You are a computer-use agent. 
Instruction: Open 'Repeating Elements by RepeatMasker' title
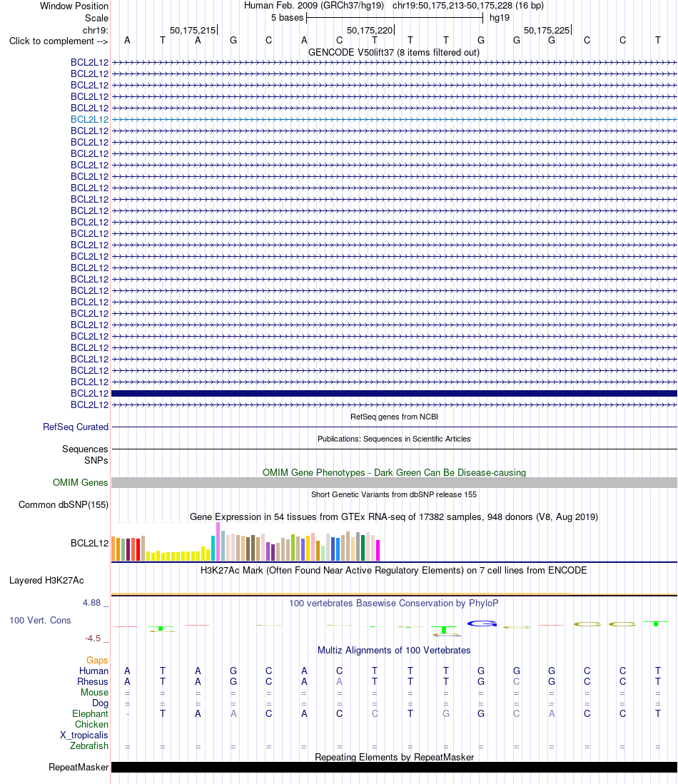[x=394, y=758]
